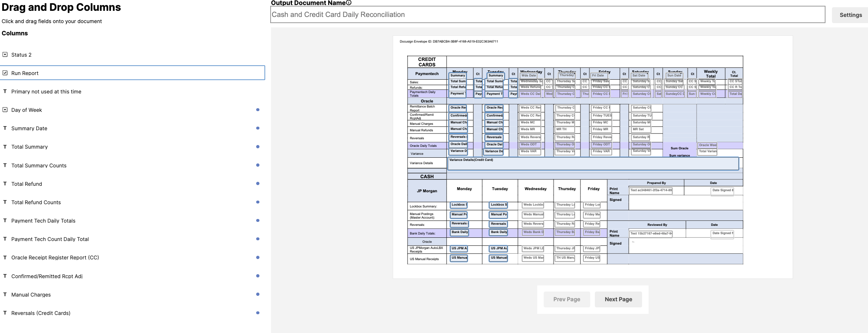Click the dropdown-type icon next to Day of Week
The width and height of the screenshot is (868, 333).
click(x=5, y=110)
